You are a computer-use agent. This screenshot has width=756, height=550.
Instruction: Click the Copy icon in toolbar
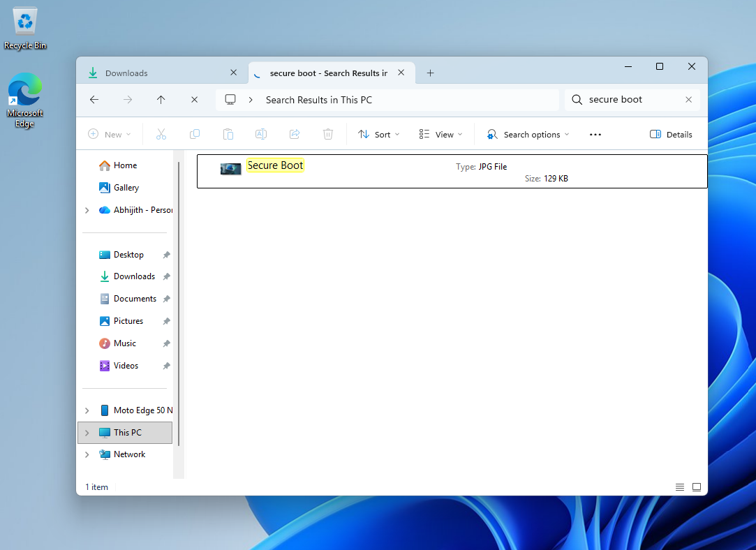195,134
